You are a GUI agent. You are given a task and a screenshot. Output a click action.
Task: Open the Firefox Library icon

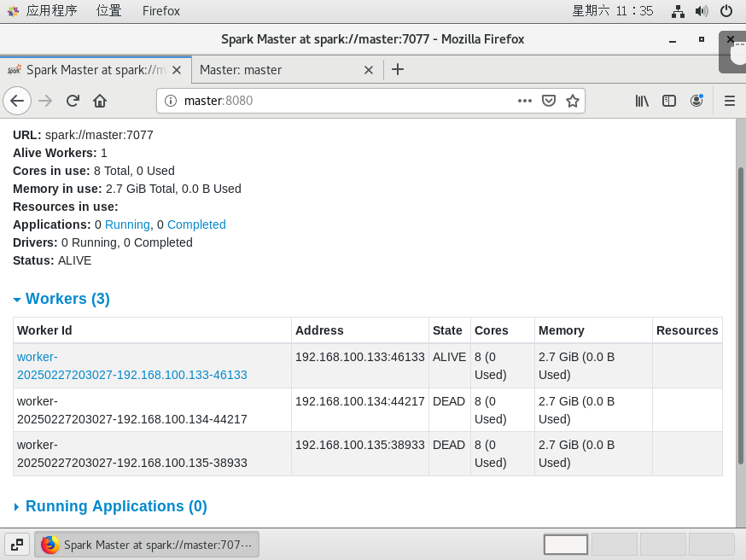[641, 101]
